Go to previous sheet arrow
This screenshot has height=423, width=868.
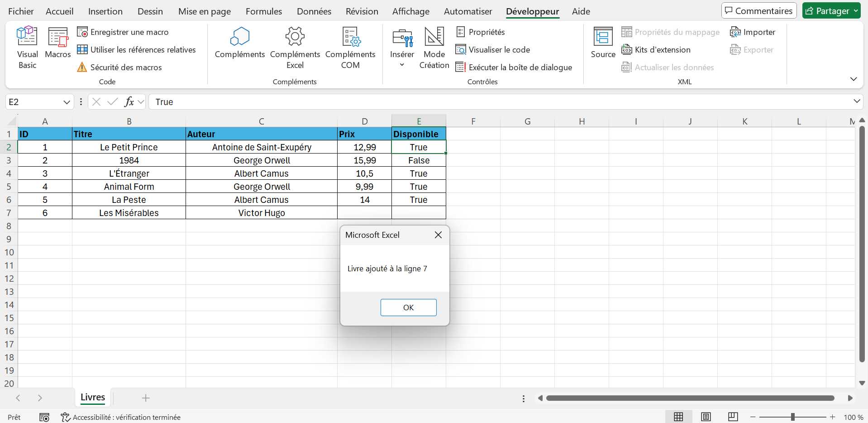pos(18,398)
